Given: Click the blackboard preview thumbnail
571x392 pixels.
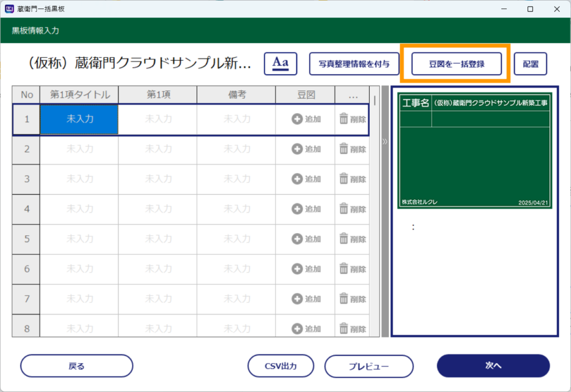Looking at the screenshot, I should 475,151.
